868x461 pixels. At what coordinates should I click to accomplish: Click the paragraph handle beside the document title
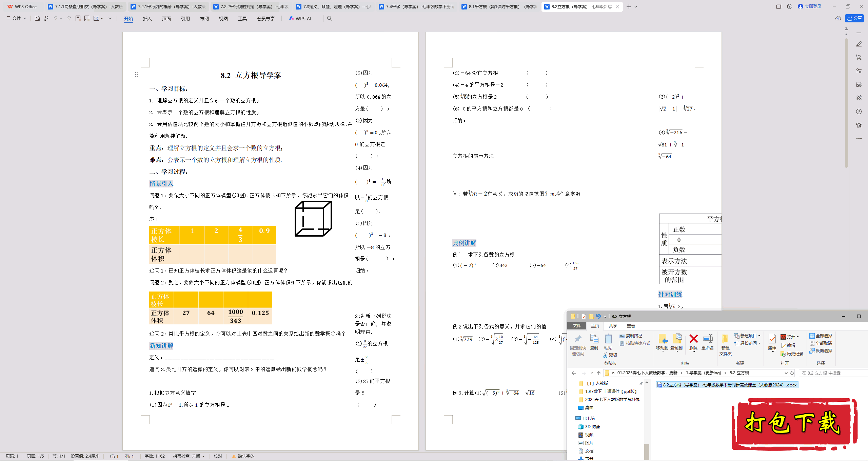tap(136, 75)
